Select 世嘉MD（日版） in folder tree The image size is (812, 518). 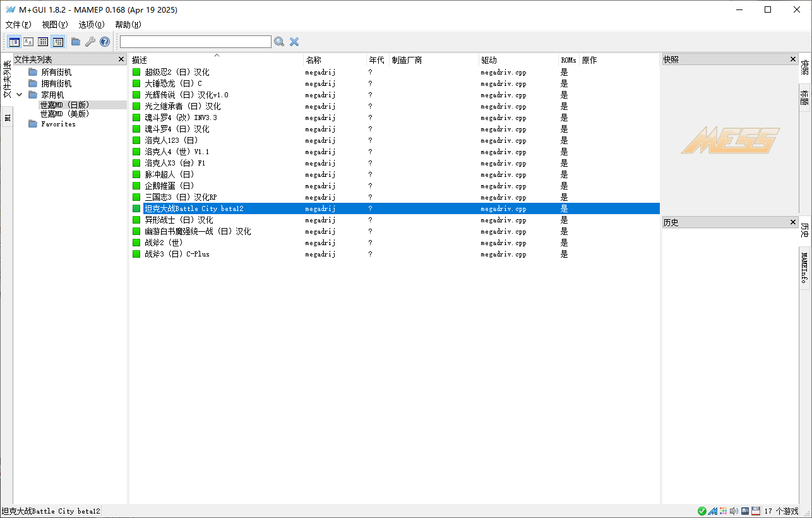point(64,105)
